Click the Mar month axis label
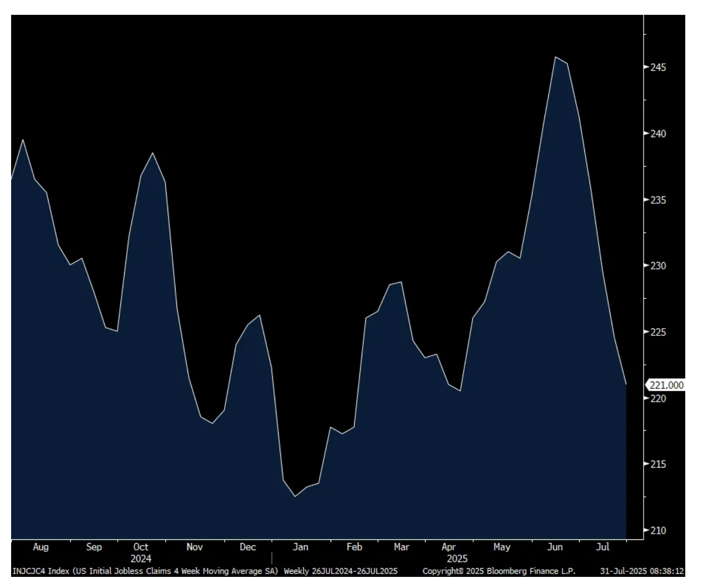Screen dimensions: 701x588 coord(401,547)
